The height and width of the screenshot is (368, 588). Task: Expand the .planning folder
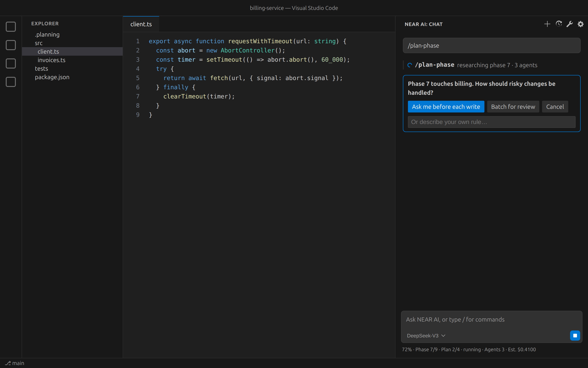[x=72, y=34]
